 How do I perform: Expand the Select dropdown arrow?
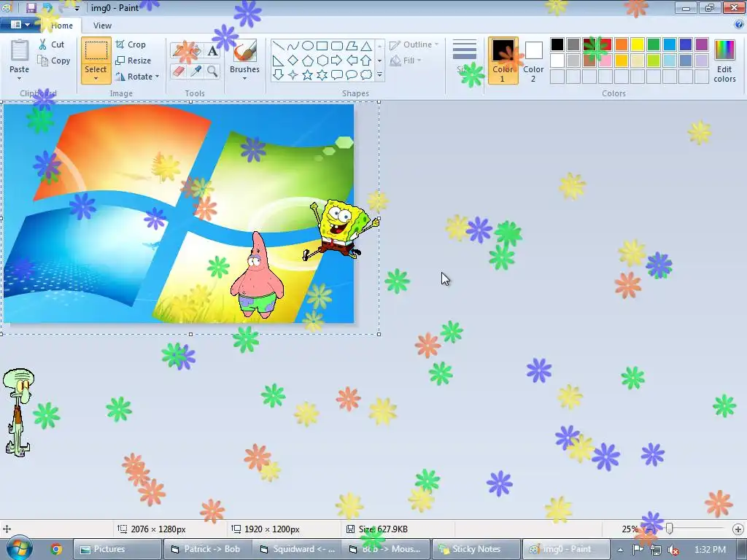(96, 79)
